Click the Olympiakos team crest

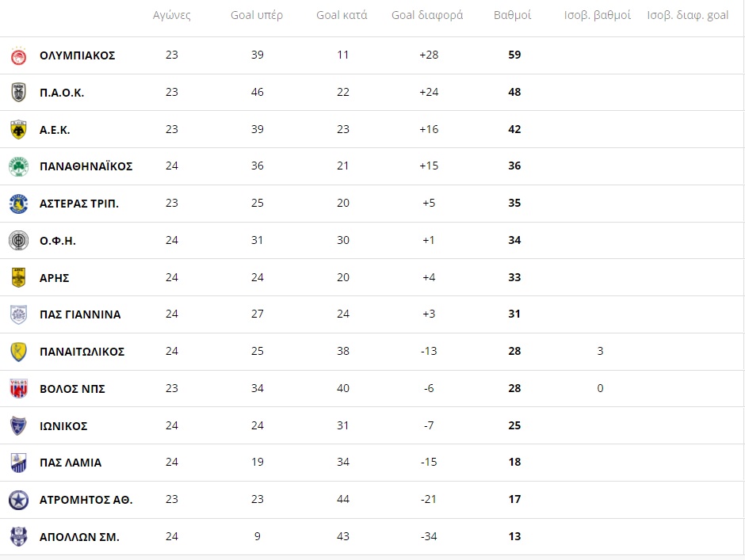(18, 55)
